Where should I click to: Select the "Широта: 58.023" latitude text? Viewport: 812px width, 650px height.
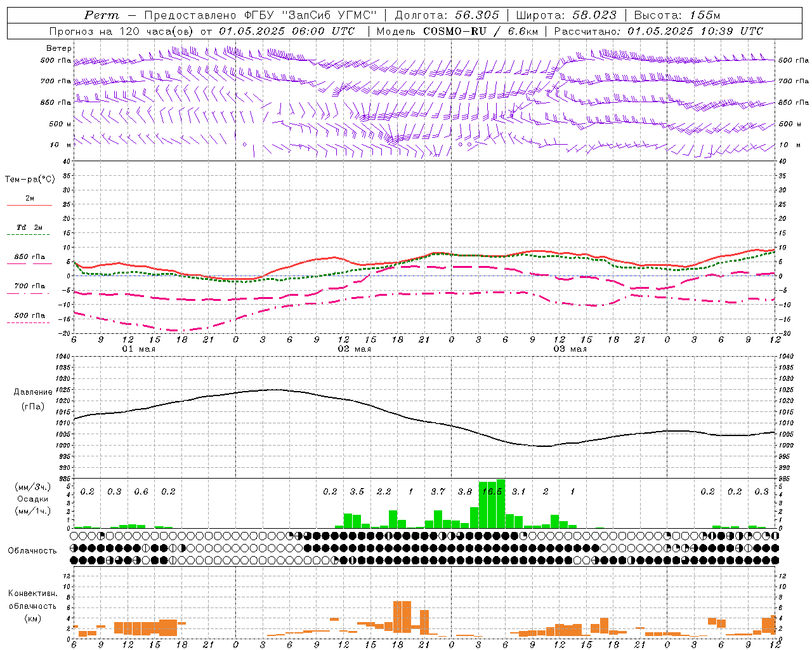pyautogui.click(x=566, y=15)
